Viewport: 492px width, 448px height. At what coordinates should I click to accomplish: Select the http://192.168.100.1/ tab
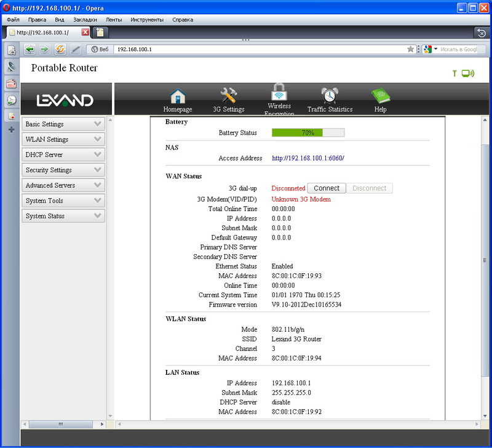(x=44, y=33)
